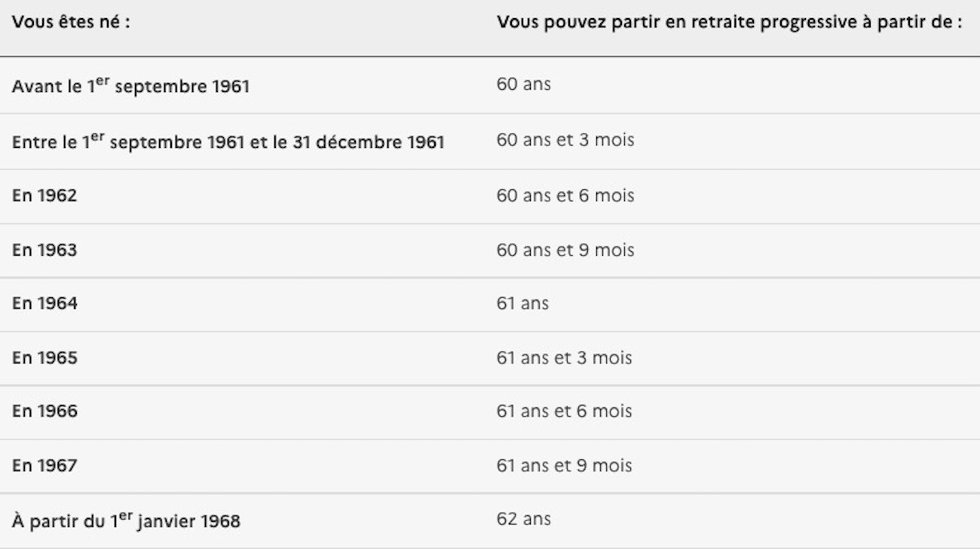The height and width of the screenshot is (549, 980).
Task: Click the '61 ans et 6 mois' cell
Action: [564, 412]
